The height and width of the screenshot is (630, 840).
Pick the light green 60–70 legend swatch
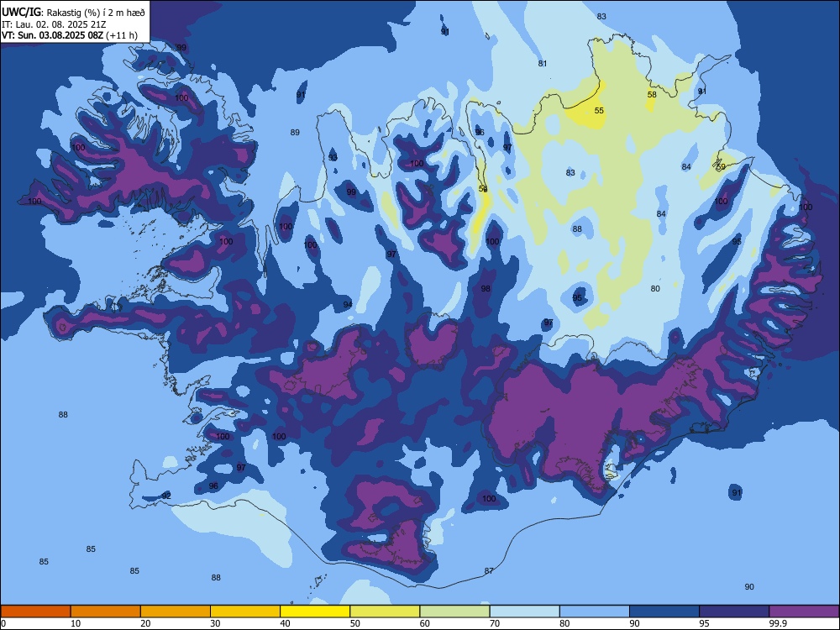(x=454, y=612)
